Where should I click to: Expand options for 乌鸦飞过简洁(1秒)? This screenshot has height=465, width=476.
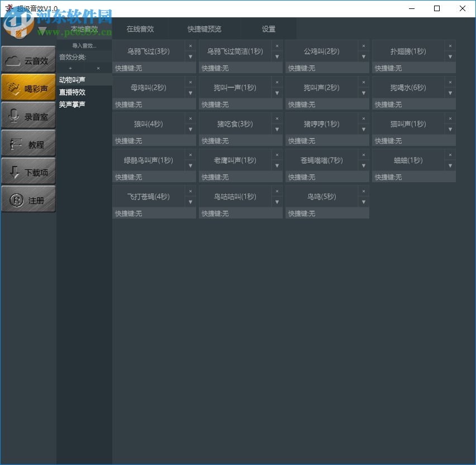tap(277, 56)
